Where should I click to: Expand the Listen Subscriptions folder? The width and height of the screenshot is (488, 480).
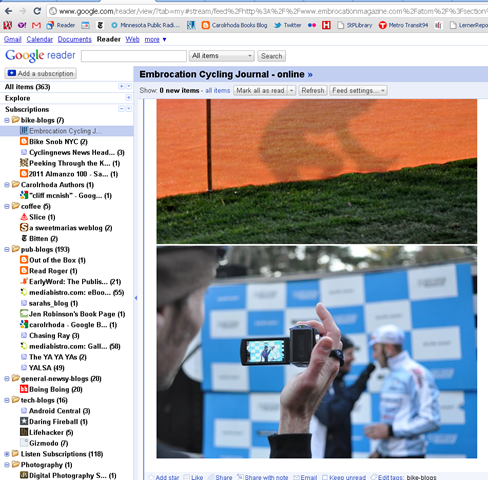(x=7, y=454)
